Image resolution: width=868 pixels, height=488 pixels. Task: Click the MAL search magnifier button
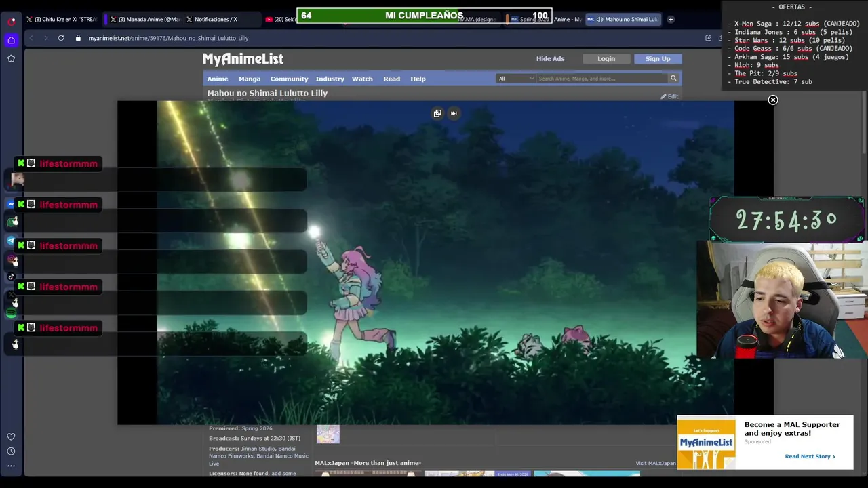tap(673, 79)
